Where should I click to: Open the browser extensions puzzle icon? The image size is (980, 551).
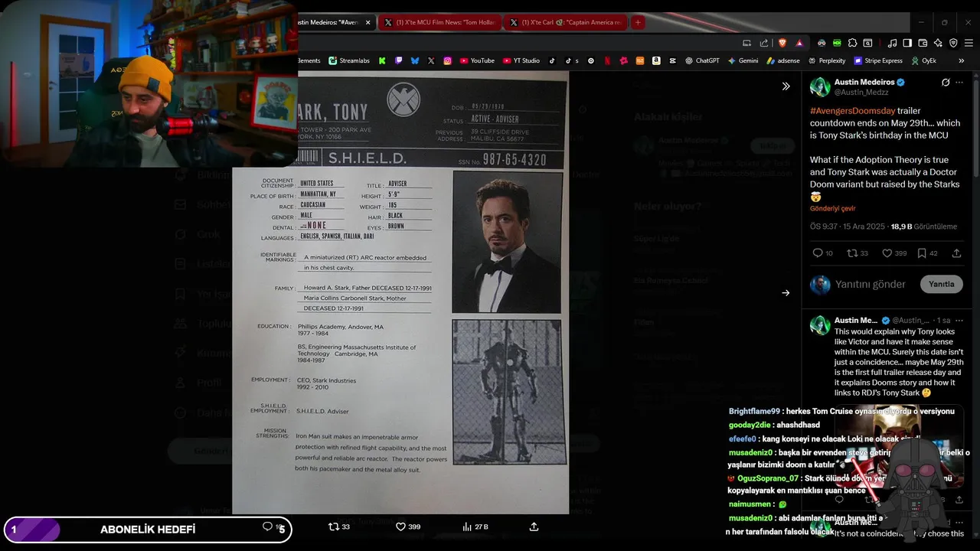(852, 43)
